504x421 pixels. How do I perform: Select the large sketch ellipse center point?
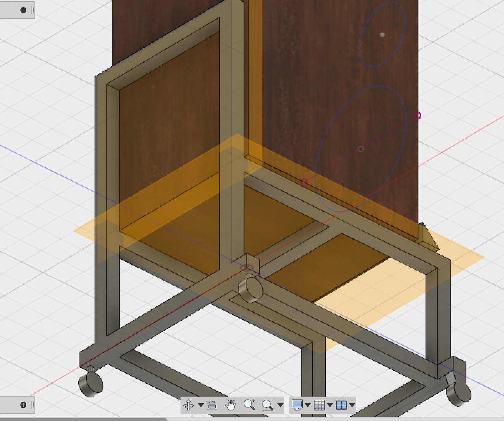point(361,149)
